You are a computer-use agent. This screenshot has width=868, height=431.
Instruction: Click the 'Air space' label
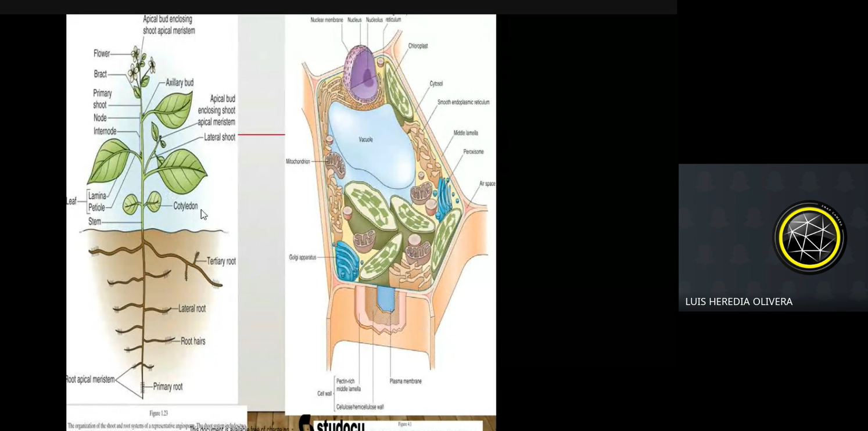coord(487,184)
